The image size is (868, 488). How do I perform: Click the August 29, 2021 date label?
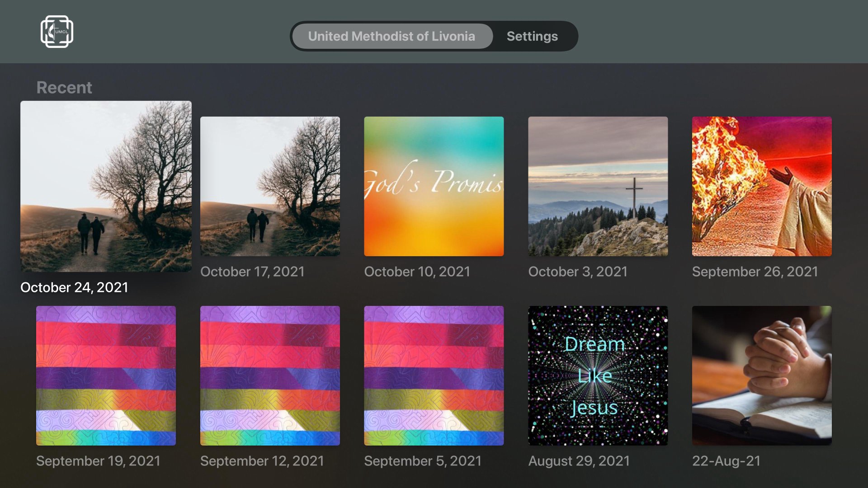579,461
